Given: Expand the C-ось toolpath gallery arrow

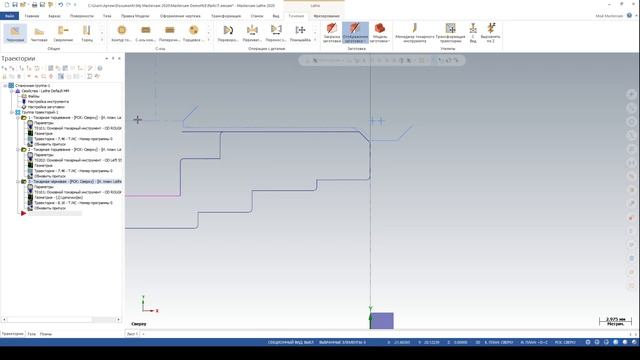Looking at the screenshot, I should point(209,40).
